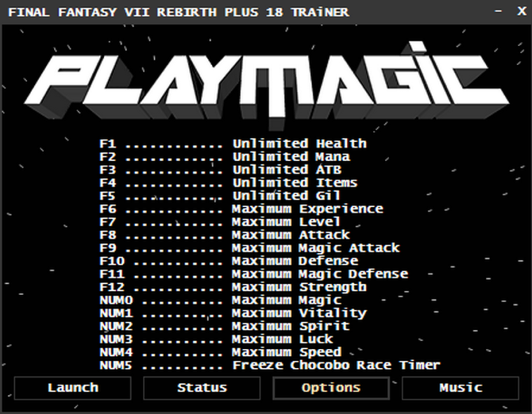Select the NUM4 Maximum Speed line
Image resolution: width=532 pixels, height=414 pixels.
(x=220, y=352)
